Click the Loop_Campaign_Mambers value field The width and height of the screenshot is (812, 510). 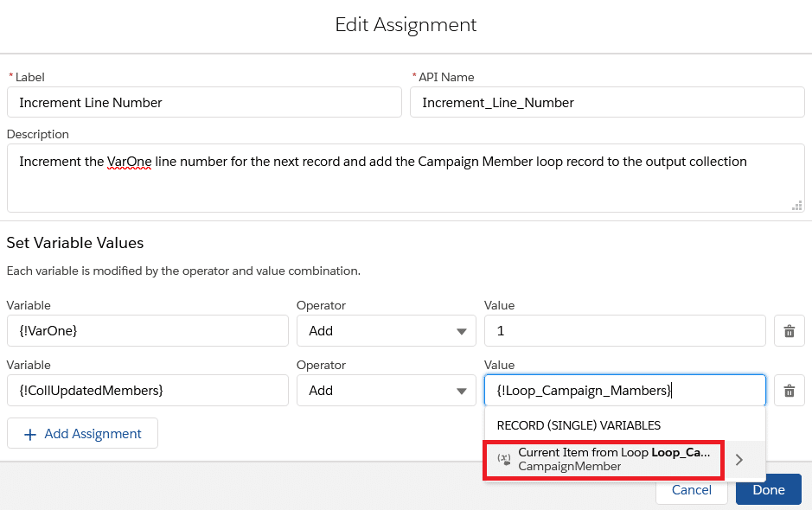[x=624, y=390]
